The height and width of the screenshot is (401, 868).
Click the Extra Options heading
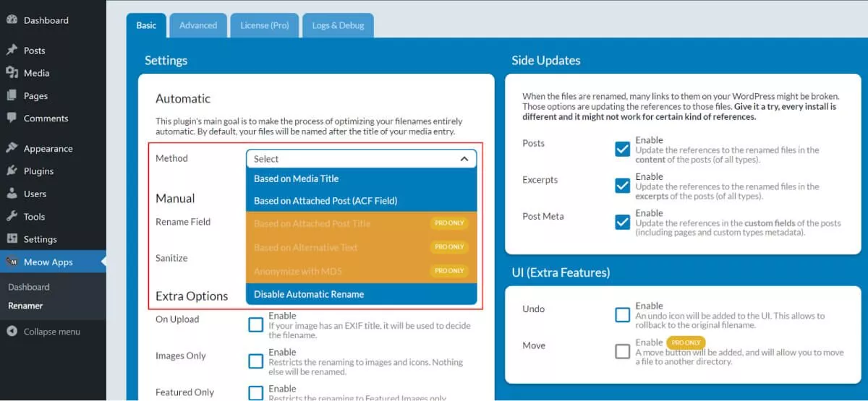pyautogui.click(x=192, y=296)
